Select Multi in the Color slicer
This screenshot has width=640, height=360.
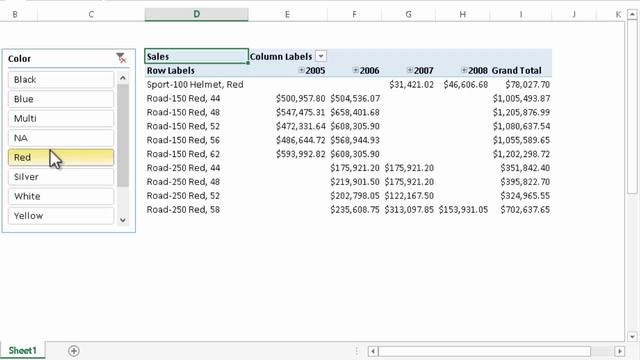[61, 118]
